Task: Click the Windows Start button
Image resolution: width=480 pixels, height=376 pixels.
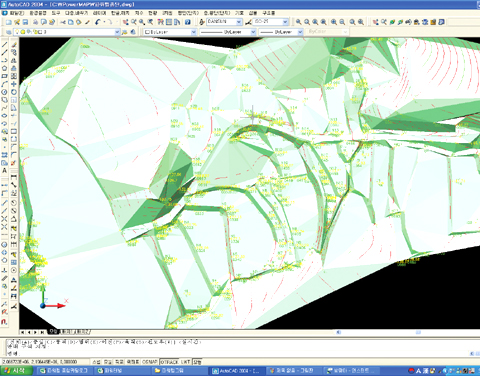Action: (x=17, y=371)
